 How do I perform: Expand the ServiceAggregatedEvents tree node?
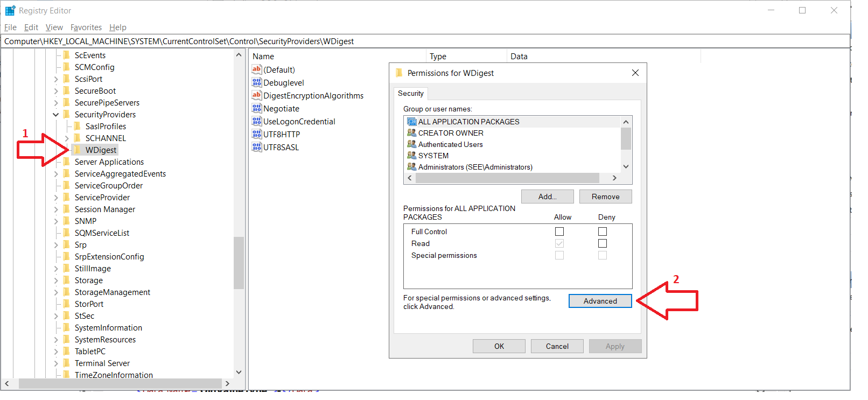pos(56,174)
